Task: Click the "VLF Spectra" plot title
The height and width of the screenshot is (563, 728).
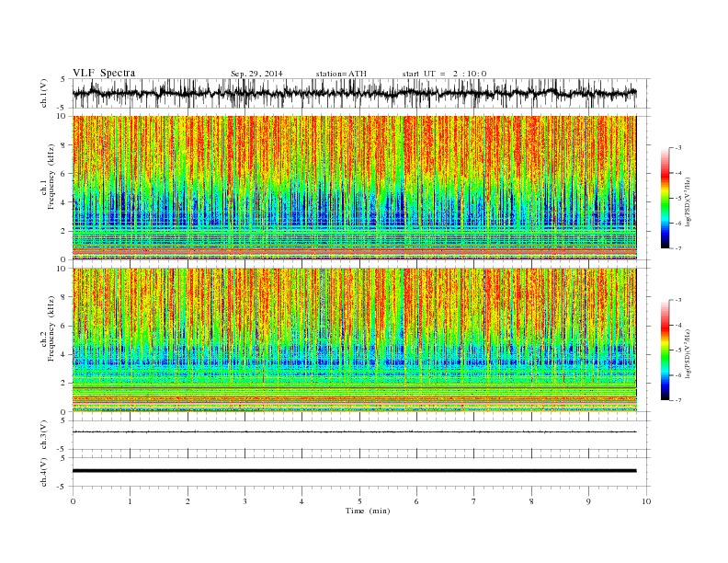Action: pos(104,73)
